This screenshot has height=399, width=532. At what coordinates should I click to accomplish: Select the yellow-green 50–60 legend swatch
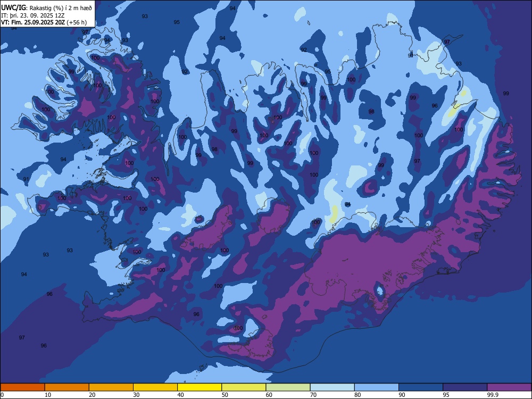(x=244, y=387)
